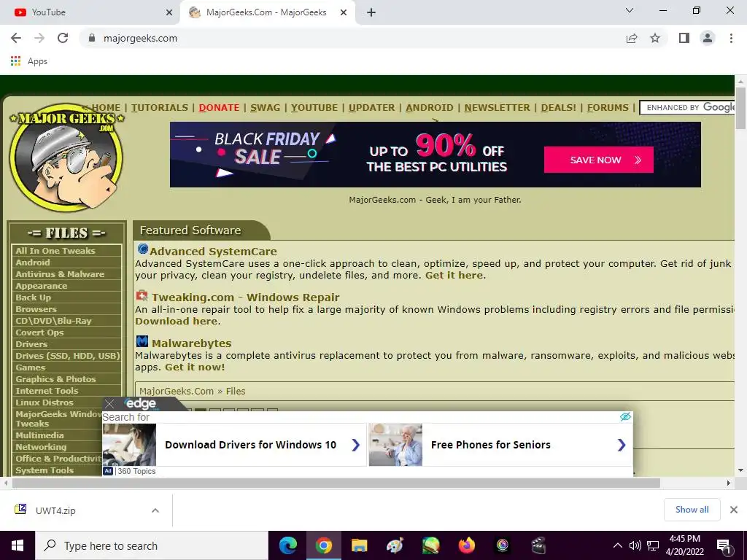Open the DONATE menu link
Viewport: 747px width, 560px height.
219,108
